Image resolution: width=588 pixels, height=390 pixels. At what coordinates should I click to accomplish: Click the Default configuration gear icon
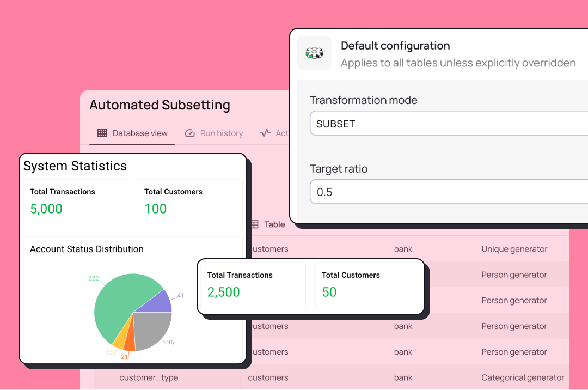pos(314,53)
